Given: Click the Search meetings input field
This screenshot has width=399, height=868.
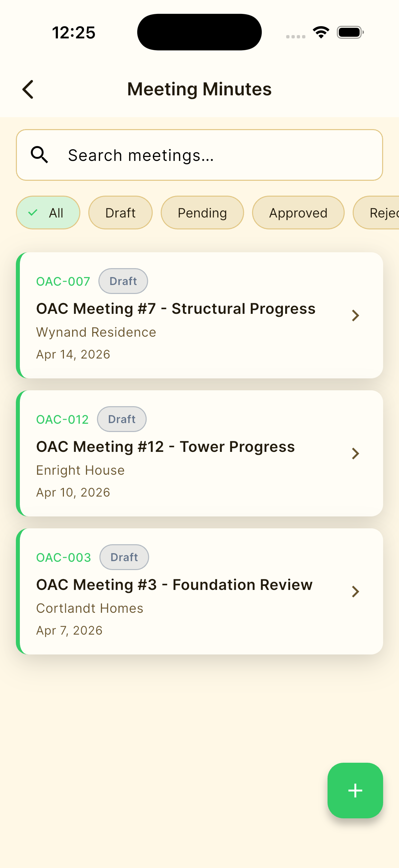Looking at the screenshot, I should (x=199, y=155).
